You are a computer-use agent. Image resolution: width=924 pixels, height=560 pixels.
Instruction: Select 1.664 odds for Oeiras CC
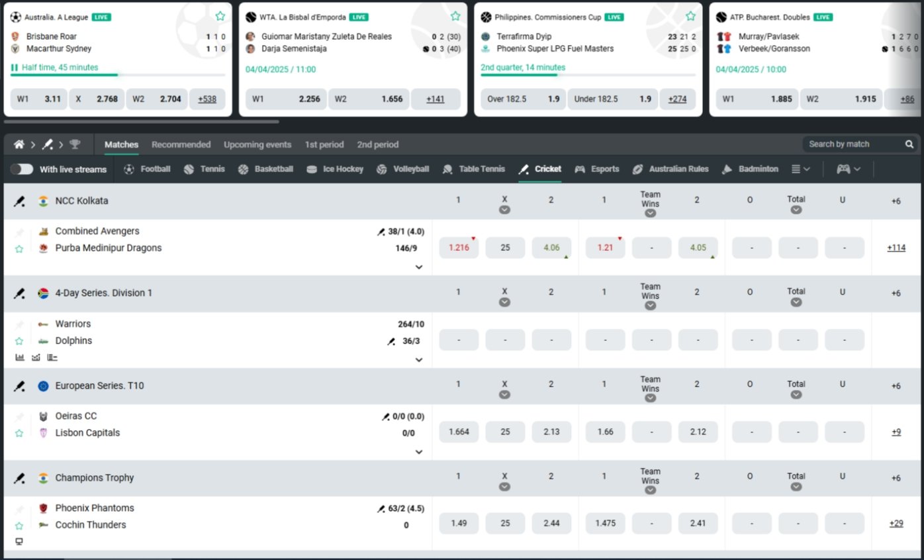(x=459, y=432)
